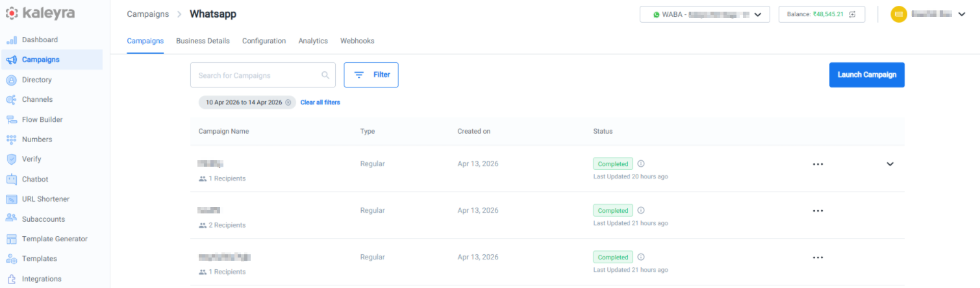Open the user profile dropdown arrow

[962, 14]
